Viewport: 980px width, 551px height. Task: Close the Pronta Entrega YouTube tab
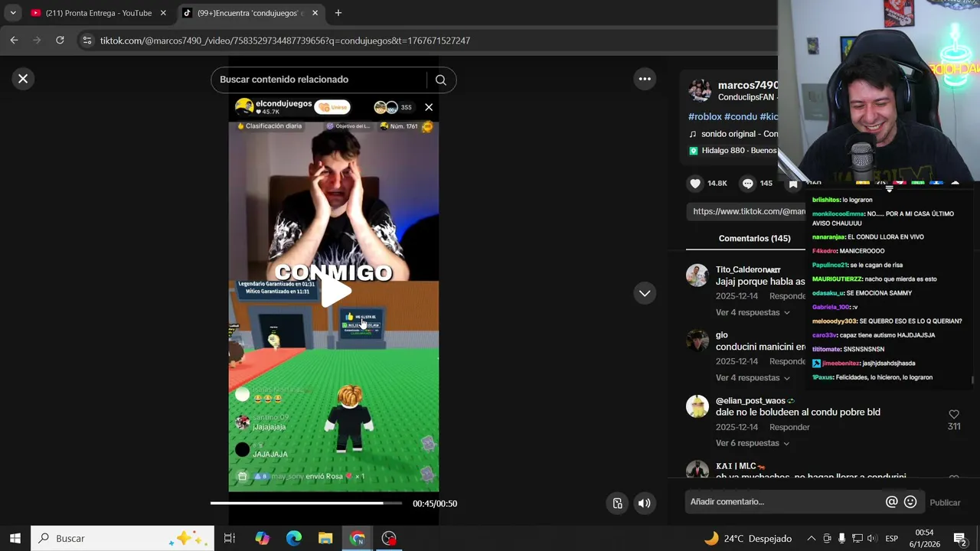coord(162,13)
